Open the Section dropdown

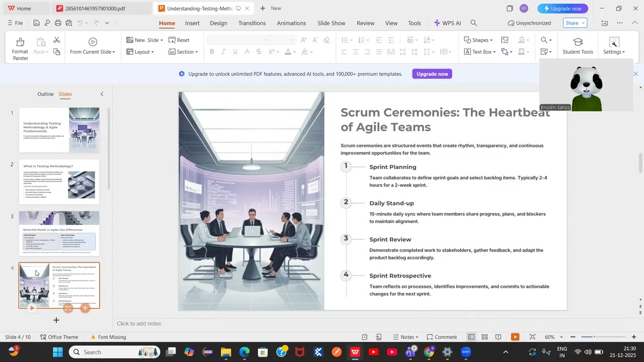tap(183, 52)
